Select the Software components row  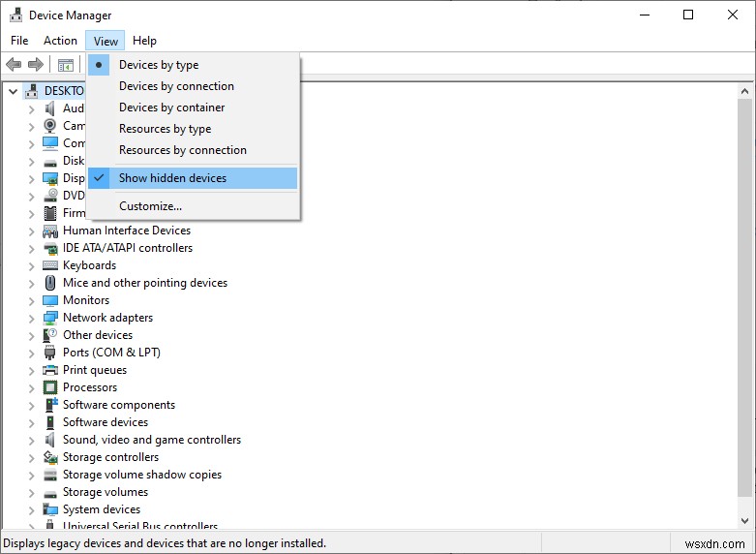119,405
